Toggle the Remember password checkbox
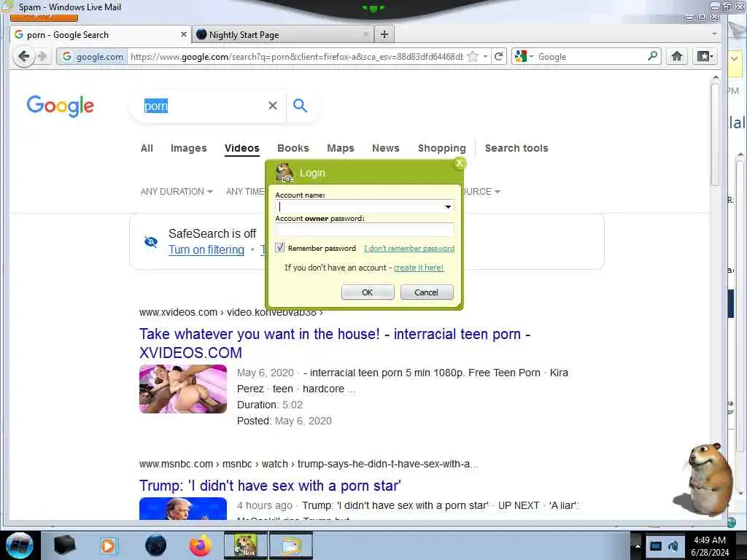This screenshot has height=560, width=747. [279, 248]
